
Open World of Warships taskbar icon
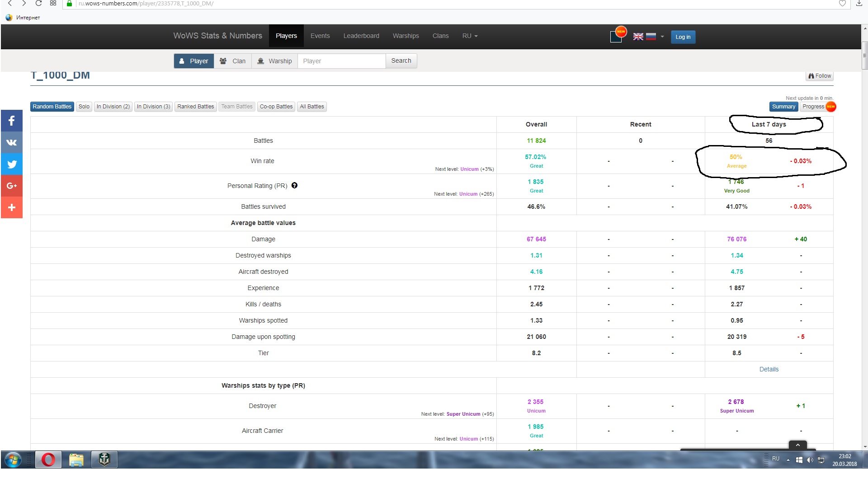(104, 460)
